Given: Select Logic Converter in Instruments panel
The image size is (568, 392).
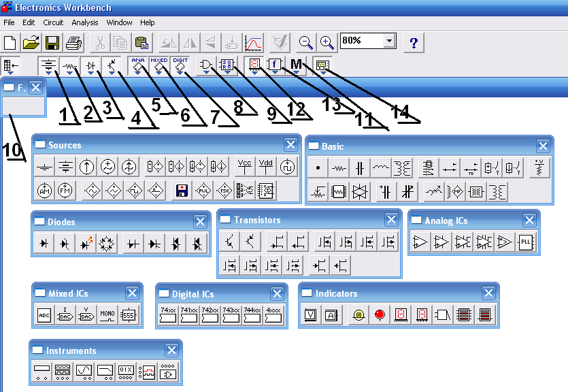Looking at the screenshot, I should 168,372.
